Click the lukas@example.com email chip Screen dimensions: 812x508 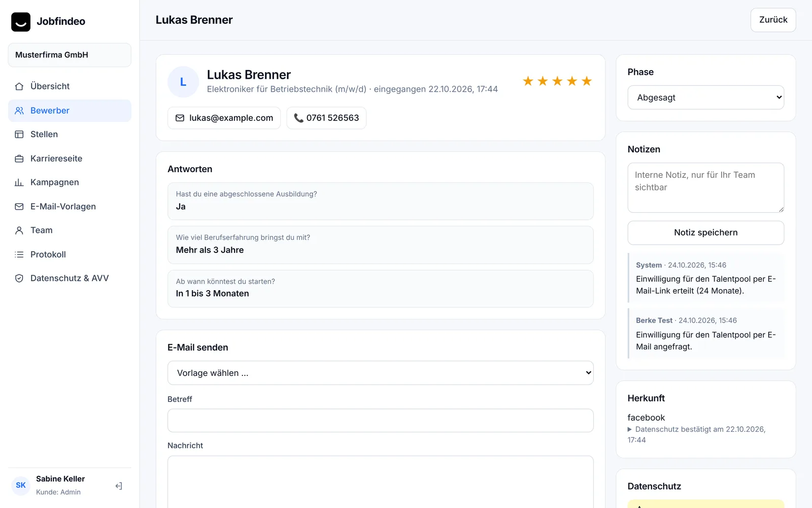coord(224,118)
